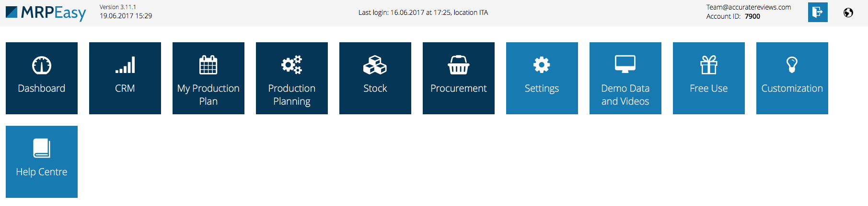Screen dimensions: 868x206
Task: Open My Production Plan calendar icon
Action: (x=208, y=65)
